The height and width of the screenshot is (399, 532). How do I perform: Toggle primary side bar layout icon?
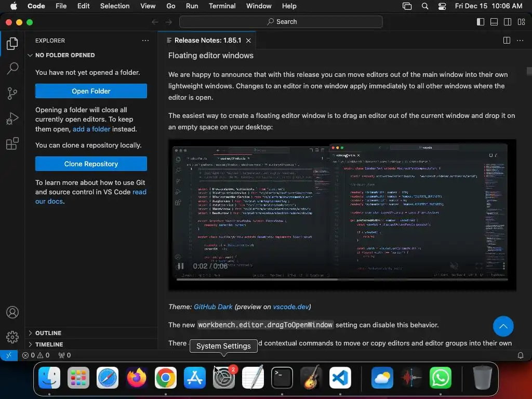[481, 22]
